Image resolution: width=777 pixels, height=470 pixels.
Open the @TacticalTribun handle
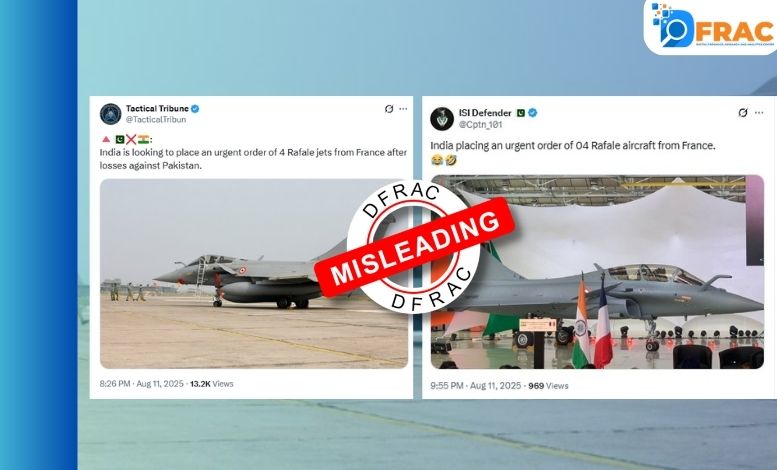[156, 119]
